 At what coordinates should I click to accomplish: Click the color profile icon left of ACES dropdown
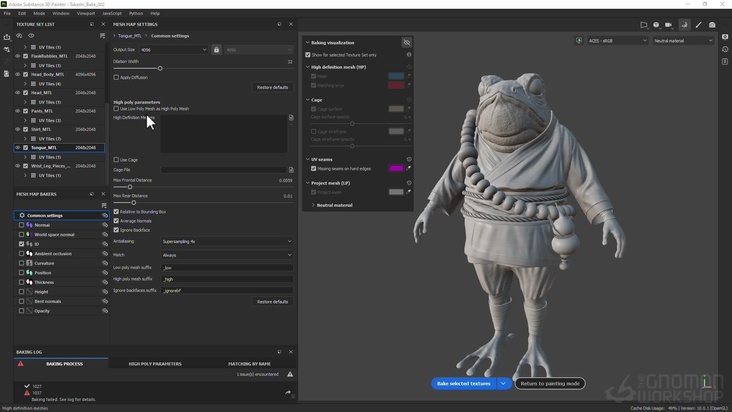click(579, 41)
